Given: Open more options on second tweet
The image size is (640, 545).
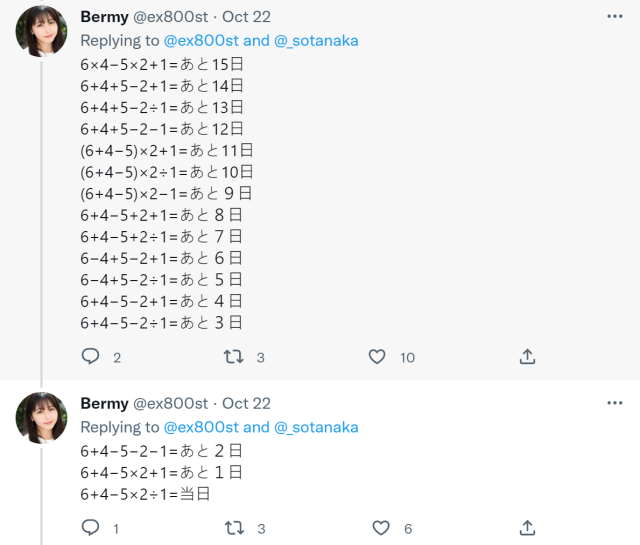Looking at the screenshot, I should [614, 403].
